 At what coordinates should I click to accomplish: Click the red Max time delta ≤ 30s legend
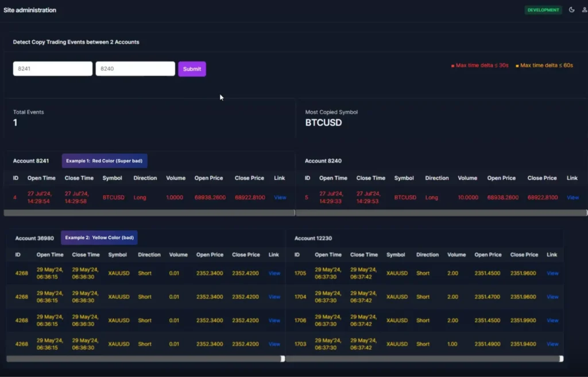pyautogui.click(x=480, y=66)
